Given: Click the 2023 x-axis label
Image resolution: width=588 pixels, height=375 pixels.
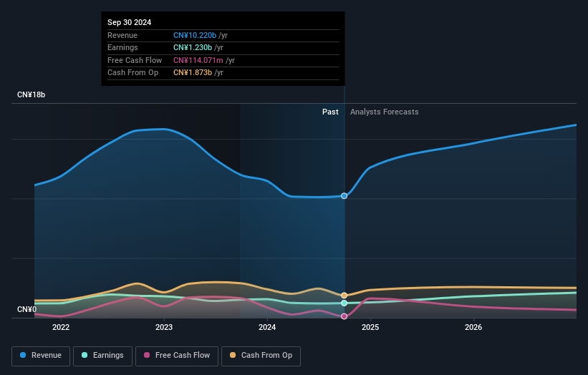Looking at the screenshot, I should pyautogui.click(x=164, y=328).
